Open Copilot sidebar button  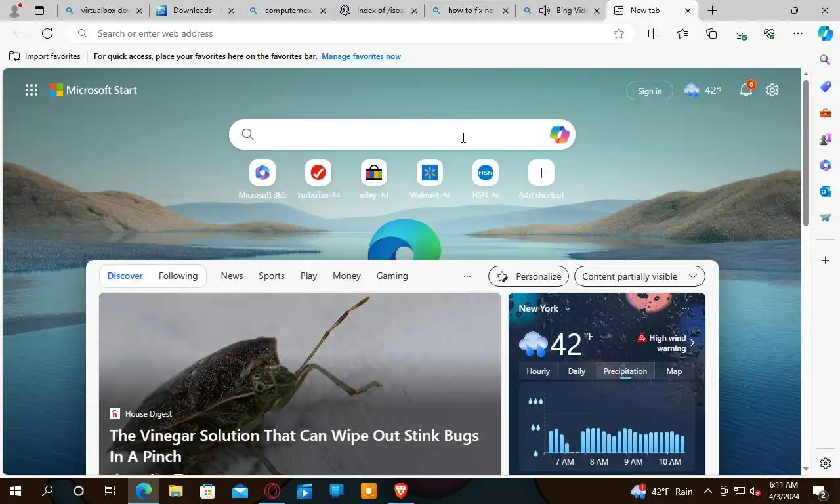click(826, 33)
